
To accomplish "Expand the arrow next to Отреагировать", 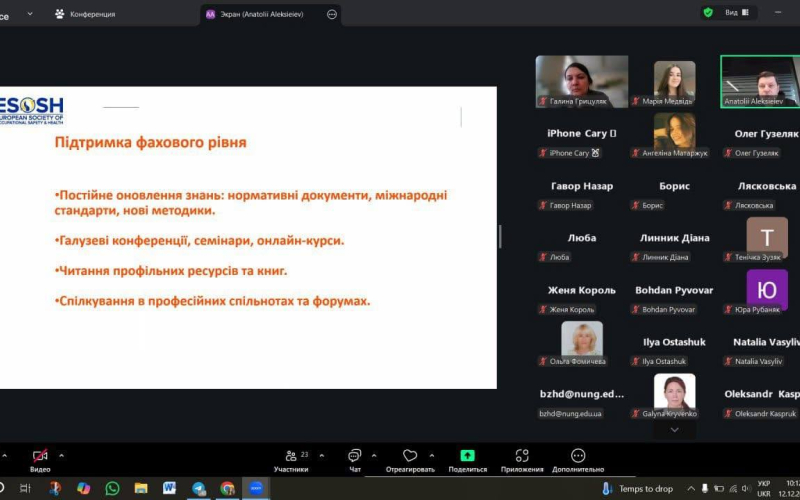I will click(433, 455).
